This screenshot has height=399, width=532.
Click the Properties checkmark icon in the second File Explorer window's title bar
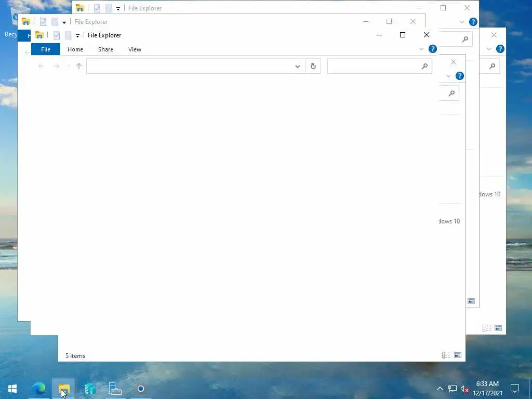[x=43, y=22]
